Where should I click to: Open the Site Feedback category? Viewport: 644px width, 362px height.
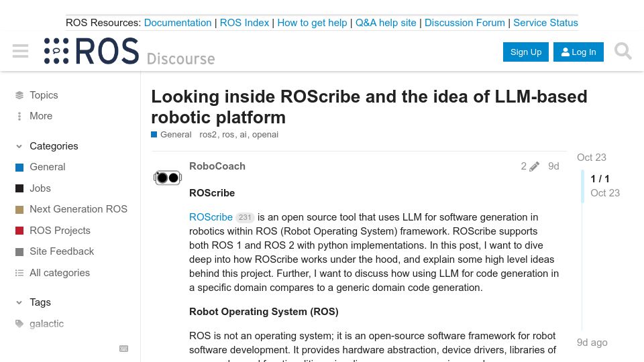[x=62, y=251]
